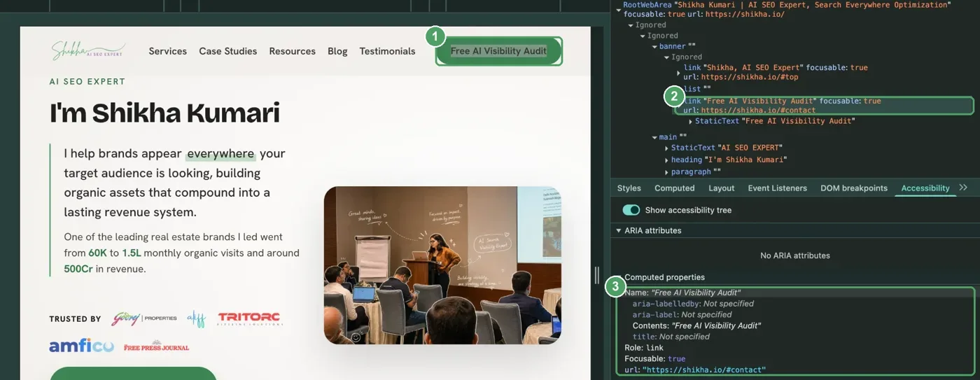Switch to the Styles tab
This screenshot has height=380, width=980.
coord(629,188)
